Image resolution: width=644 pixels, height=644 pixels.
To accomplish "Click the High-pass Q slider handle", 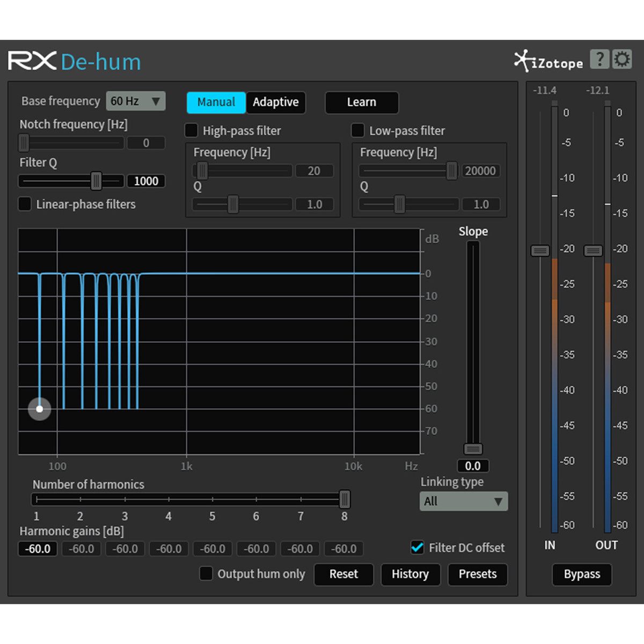I will pyautogui.click(x=233, y=204).
